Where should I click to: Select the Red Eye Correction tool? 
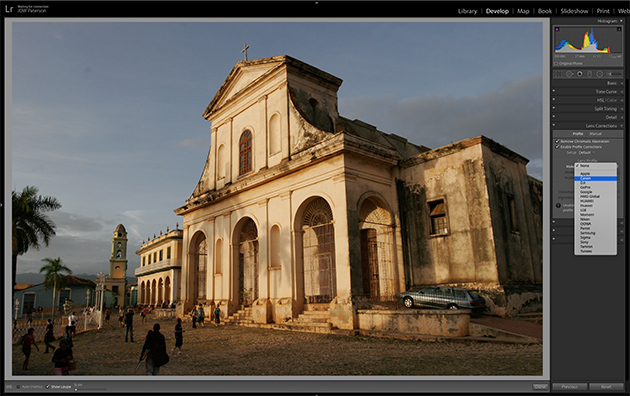(x=580, y=74)
